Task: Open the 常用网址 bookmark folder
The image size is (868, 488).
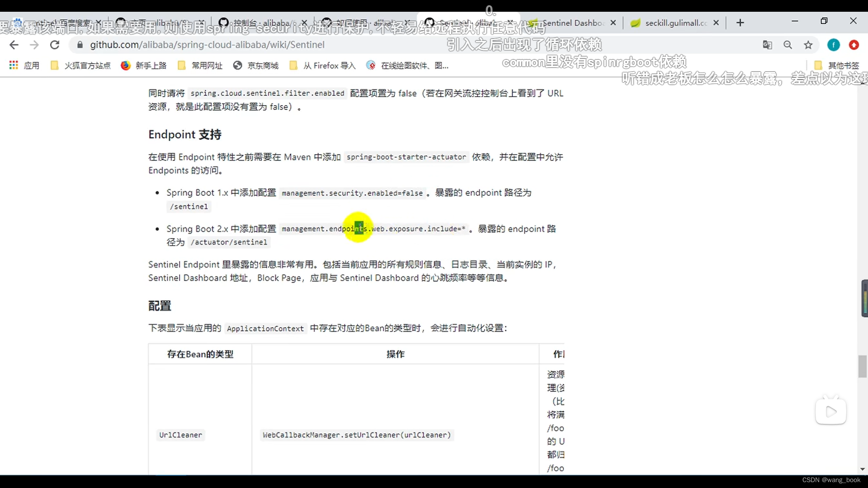Action: [x=200, y=66]
